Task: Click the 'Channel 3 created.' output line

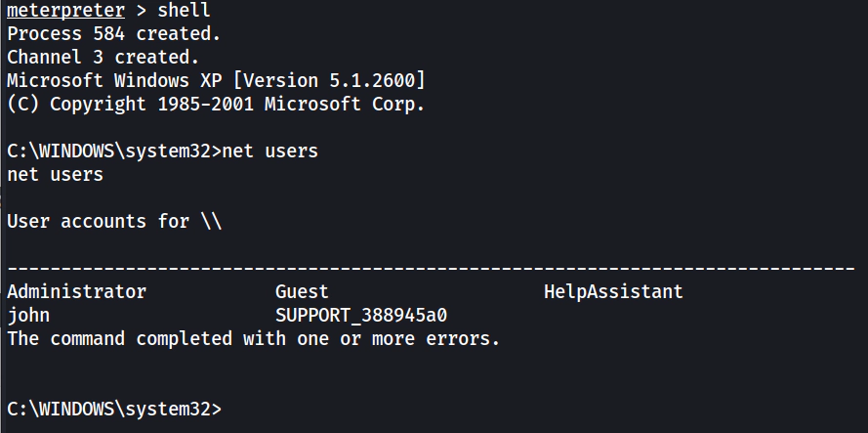Action: 103,58
